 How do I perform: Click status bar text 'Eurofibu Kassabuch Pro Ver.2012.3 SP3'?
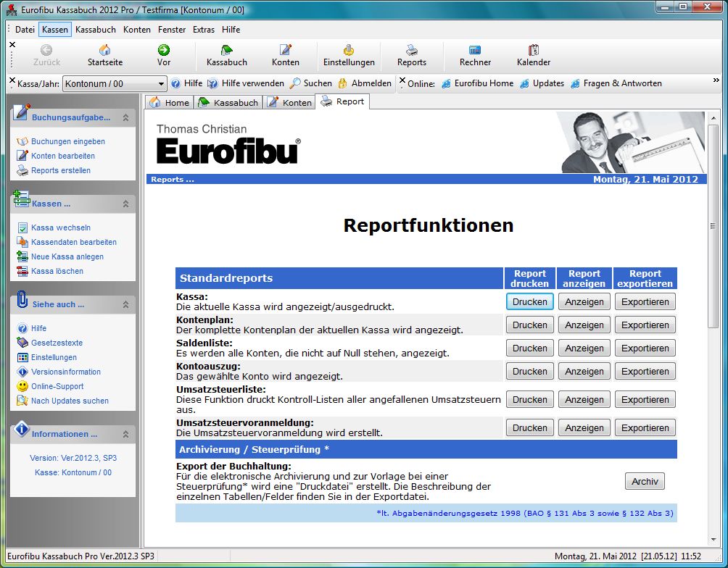tap(80, 556)
